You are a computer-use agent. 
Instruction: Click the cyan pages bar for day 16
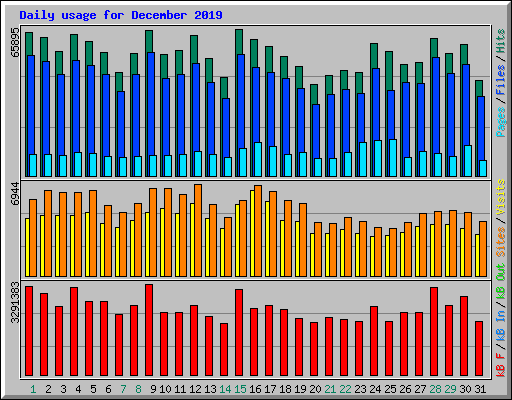coord(258,159)
